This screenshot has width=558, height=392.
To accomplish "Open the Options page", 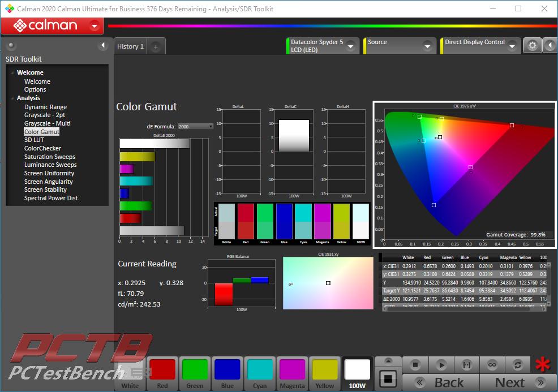I will (x=35, y=89).
